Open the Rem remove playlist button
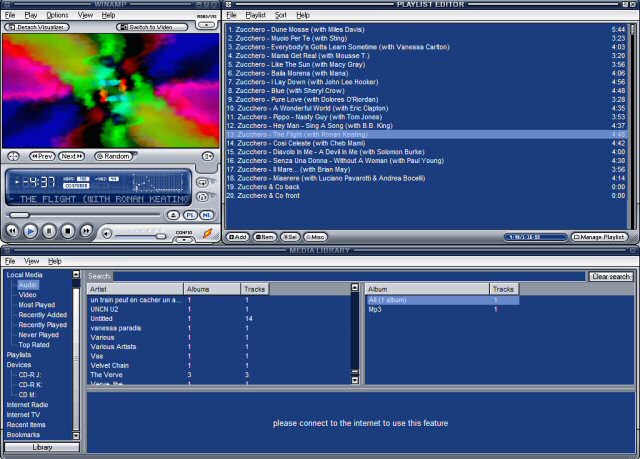Screen dimensions: 640x459 [264, 237]
